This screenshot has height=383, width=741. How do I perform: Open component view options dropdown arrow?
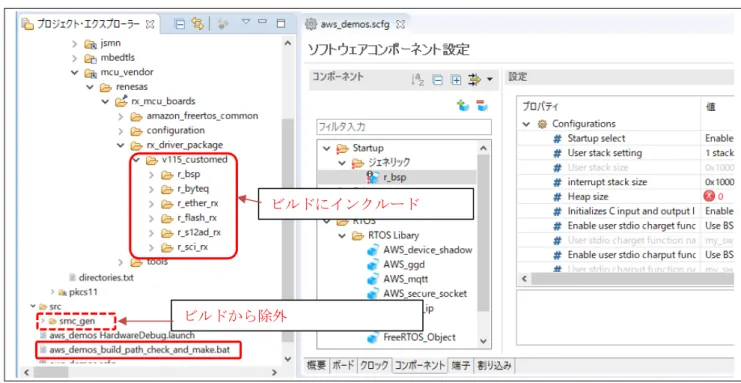click(x=489, y=79)
